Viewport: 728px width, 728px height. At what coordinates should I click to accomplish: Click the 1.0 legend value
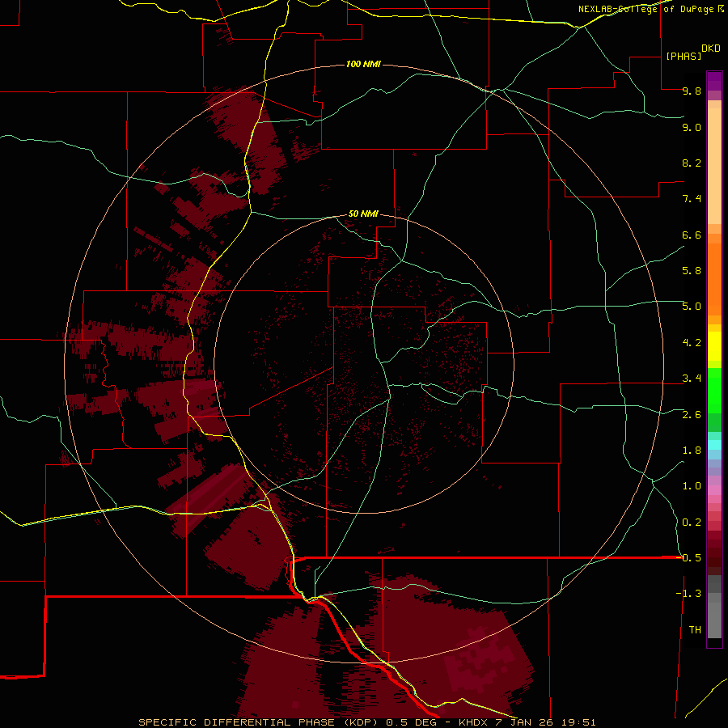pos(692,486)
